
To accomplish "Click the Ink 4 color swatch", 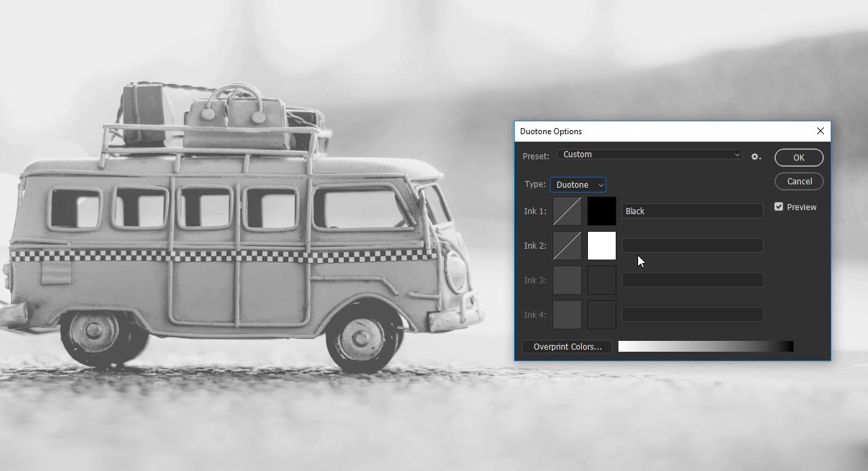I will tap(601, 315).
